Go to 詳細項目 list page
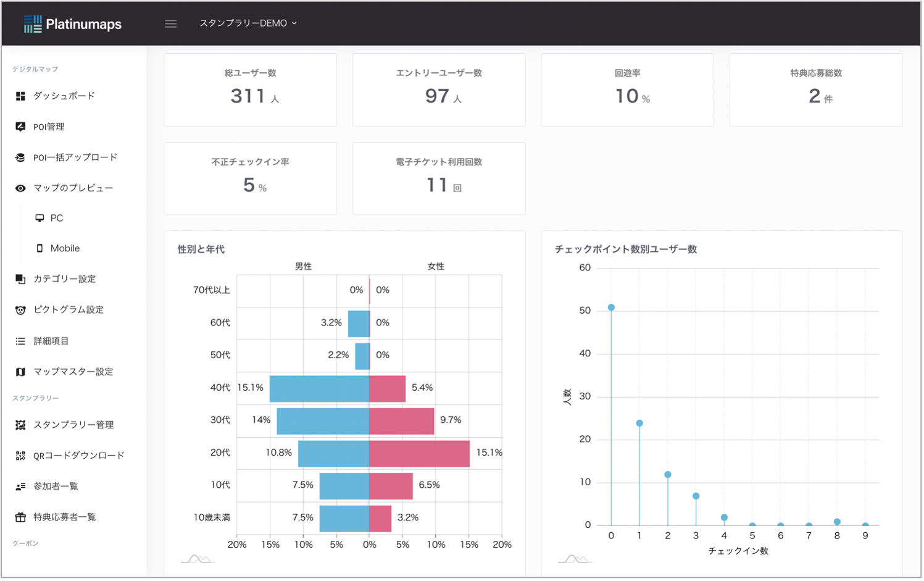Image resolution: width=924 pixels, height=581 pixels. (x=51, y=341)
